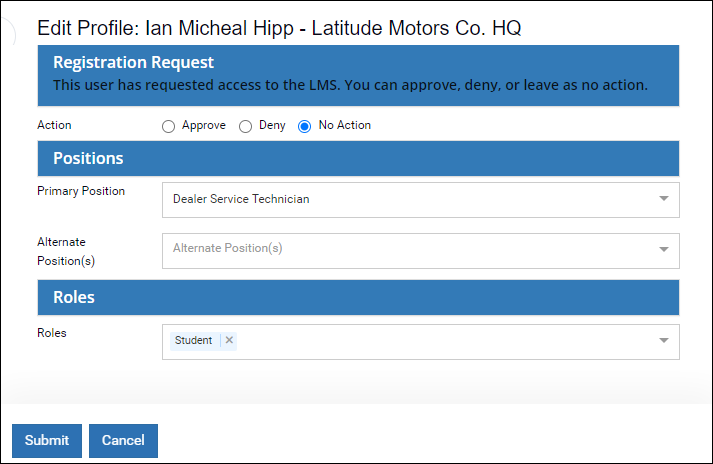Click the Student role chip label
713x464 pixels.
[194, 341]
